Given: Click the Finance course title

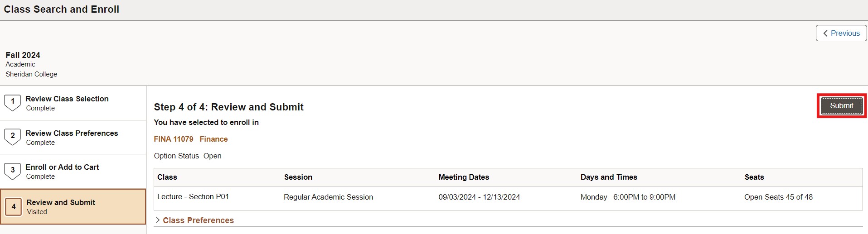Looking at the screenshot, I should [x=213, y=139].
